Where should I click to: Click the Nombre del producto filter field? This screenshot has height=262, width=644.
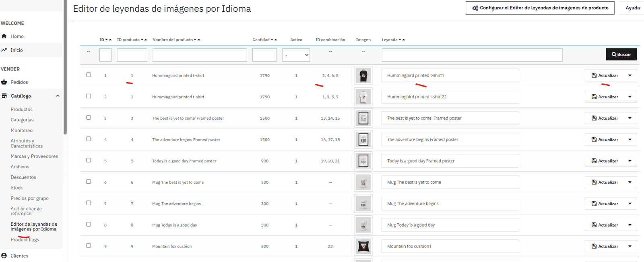coord(200,55)
